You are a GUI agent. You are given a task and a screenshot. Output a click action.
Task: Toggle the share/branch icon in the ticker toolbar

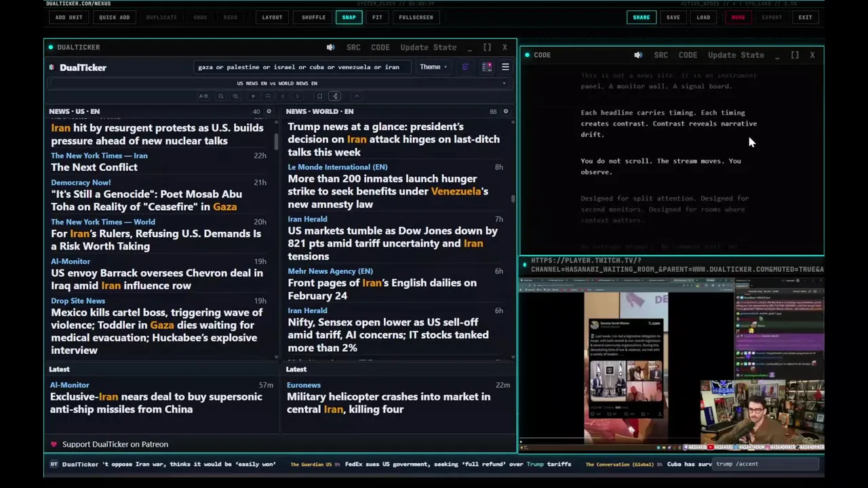[x=335, y=96]
